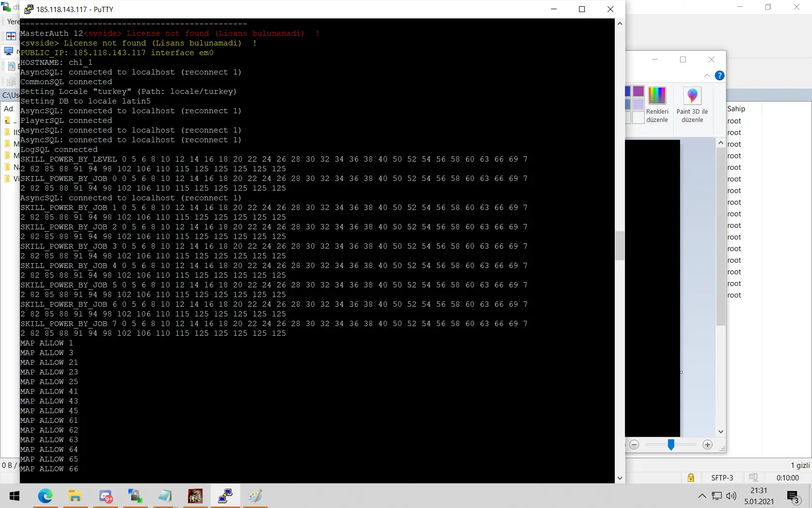Open Paint 3D ile düzenle
Image resolution: width=812 pixels, height=508 pixels.
pos(692,105)
